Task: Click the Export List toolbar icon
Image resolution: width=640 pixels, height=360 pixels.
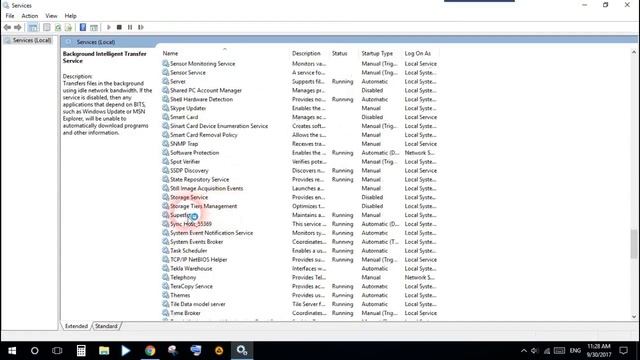Action: (68, 27)
